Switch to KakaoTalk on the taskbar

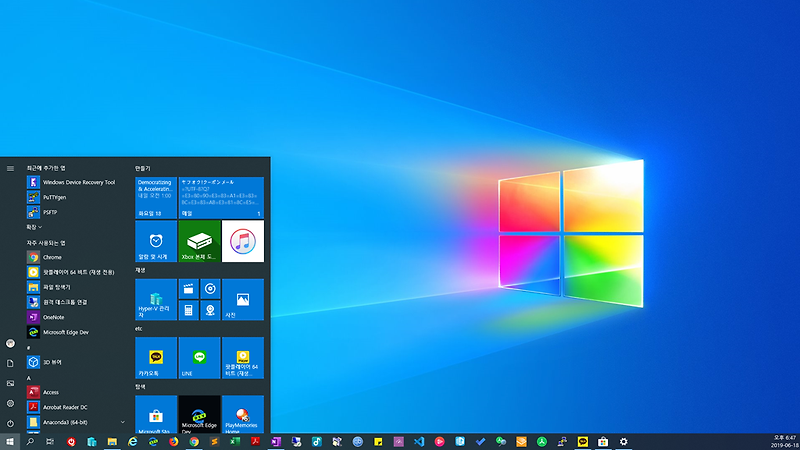[583, 442]
